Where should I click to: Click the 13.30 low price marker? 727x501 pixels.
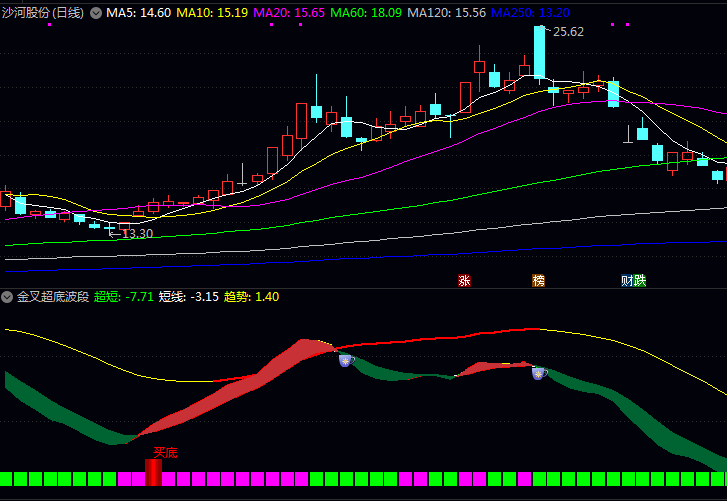pos(137,233)
